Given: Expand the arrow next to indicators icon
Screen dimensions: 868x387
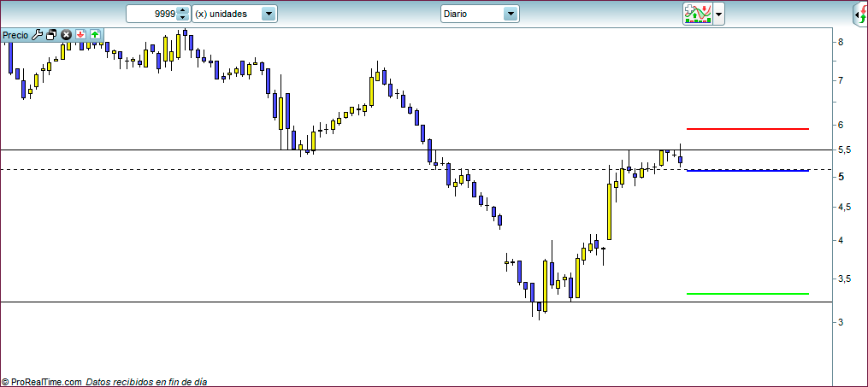Looking at the screenshot, I should [x=719, y=15].
